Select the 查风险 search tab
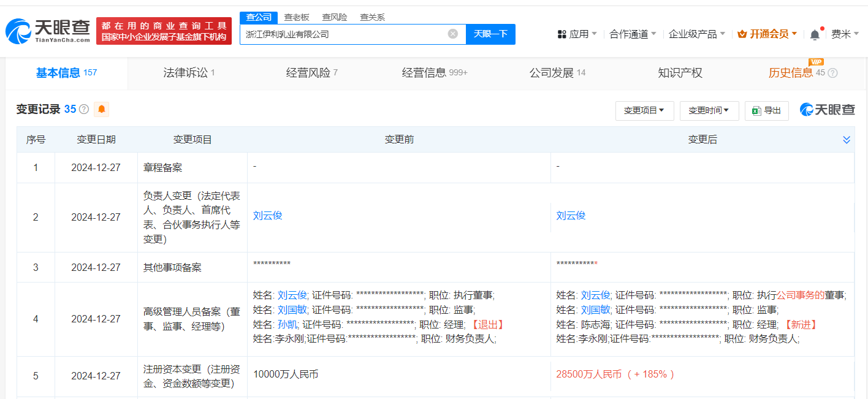 (x=334, y=17)
